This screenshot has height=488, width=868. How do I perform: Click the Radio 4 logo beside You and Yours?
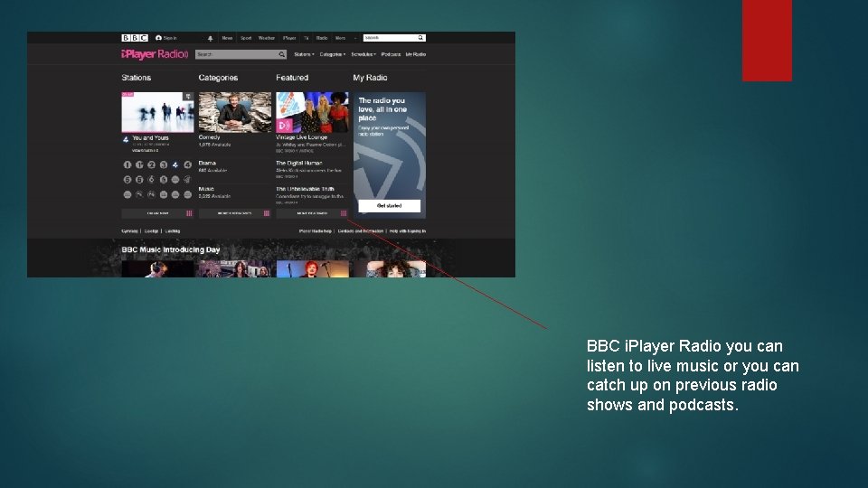[126, 139]
